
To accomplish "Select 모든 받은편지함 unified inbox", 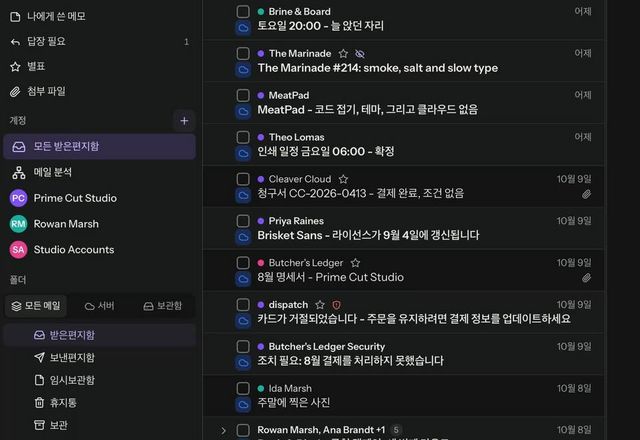I will pos(99,147).
